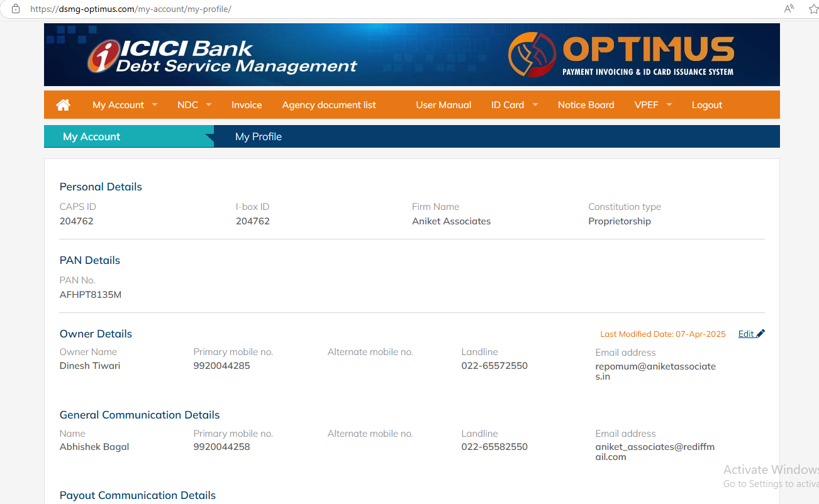The height and width of the screenshot is (504, 819).
Task: Open the Invoice menu item
Action: [247, 105]
